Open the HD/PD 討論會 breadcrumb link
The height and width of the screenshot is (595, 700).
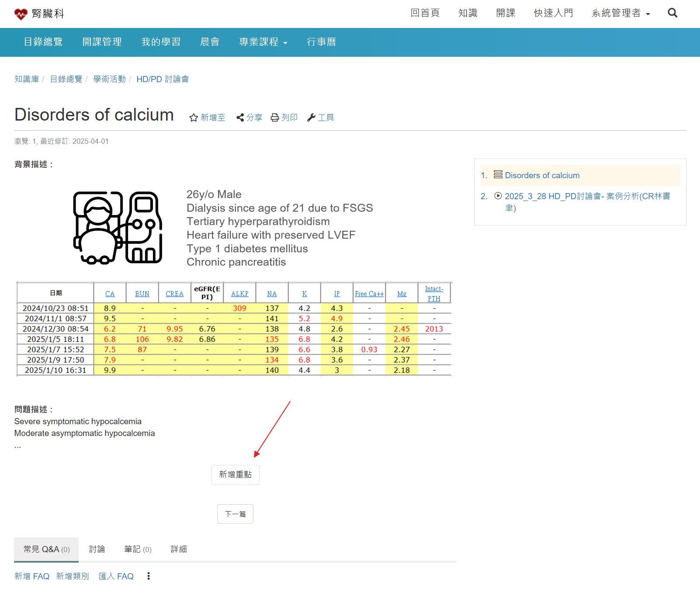(162, 79)
